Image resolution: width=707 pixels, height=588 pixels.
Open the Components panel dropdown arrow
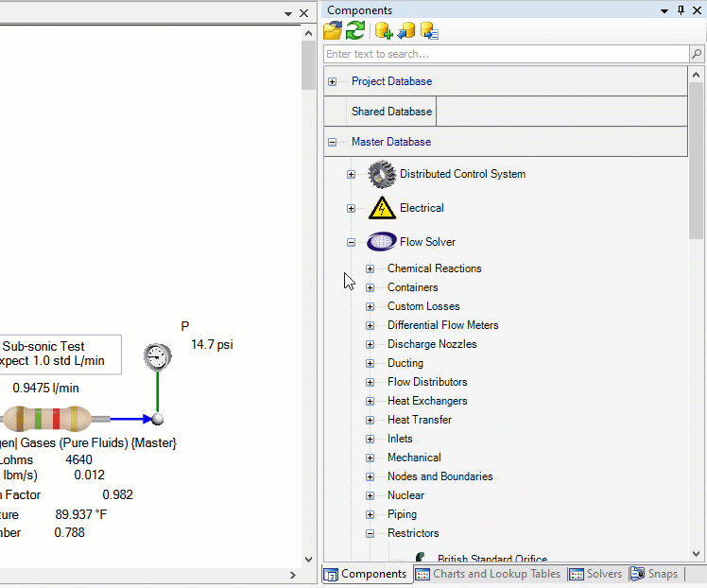point(664,10)
